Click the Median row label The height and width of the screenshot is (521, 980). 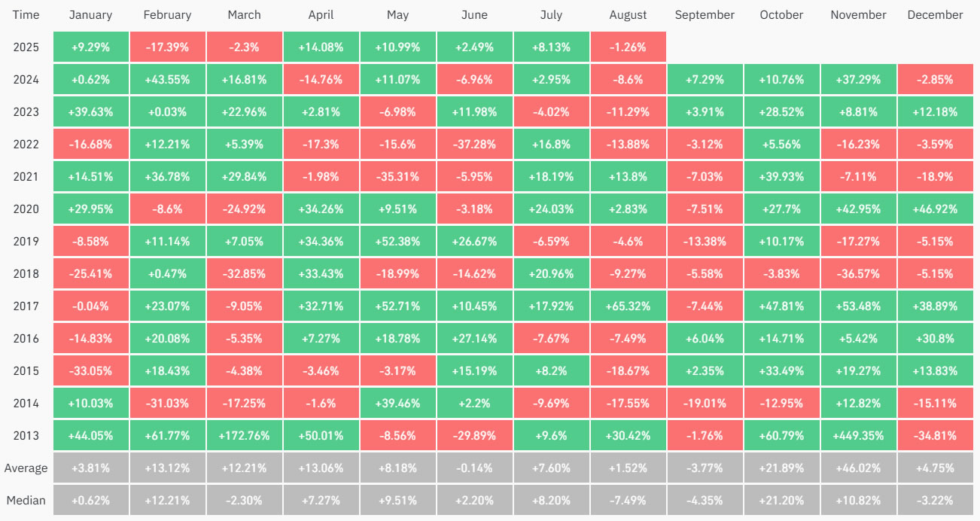[26, 500]
